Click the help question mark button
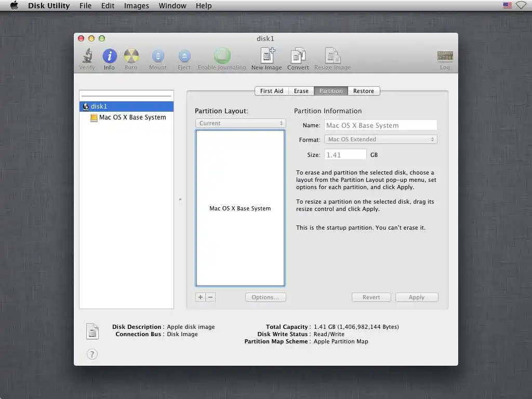This screenshot has width=532, height=399. pyautogui.click(x=92, y=354)
